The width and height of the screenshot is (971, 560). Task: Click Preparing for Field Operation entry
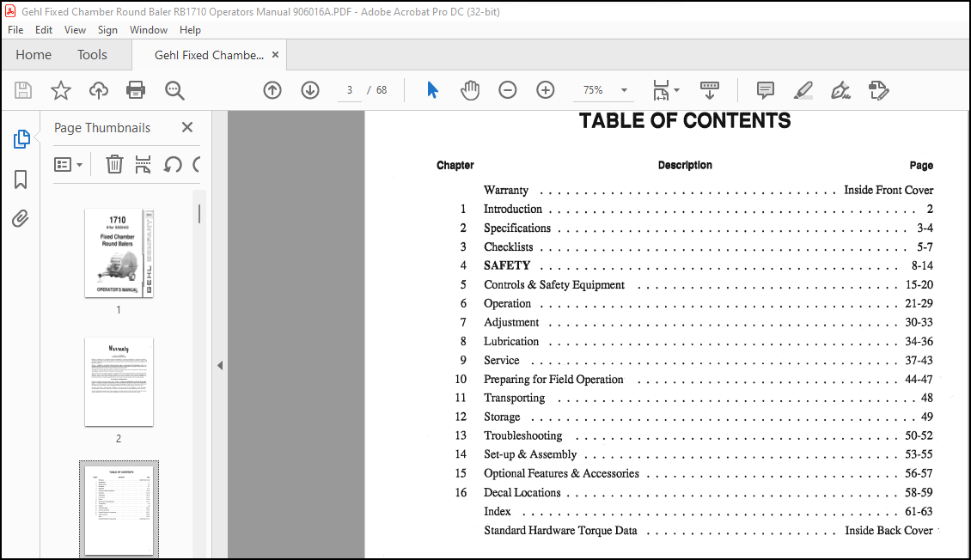click(x=553, y=380)
